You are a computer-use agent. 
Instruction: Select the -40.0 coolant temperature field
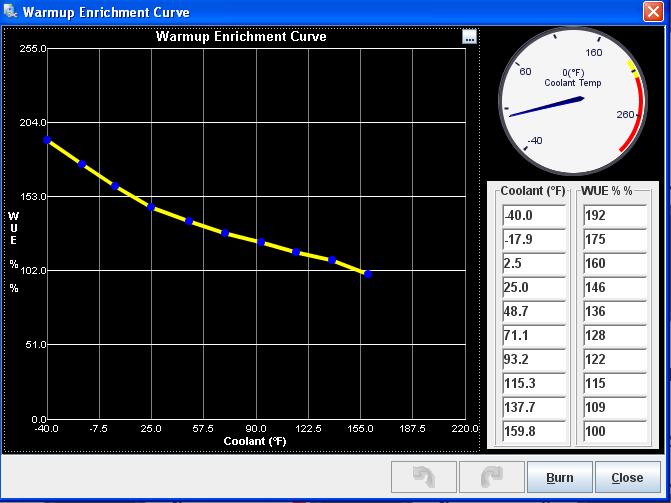tap(533, 215)
